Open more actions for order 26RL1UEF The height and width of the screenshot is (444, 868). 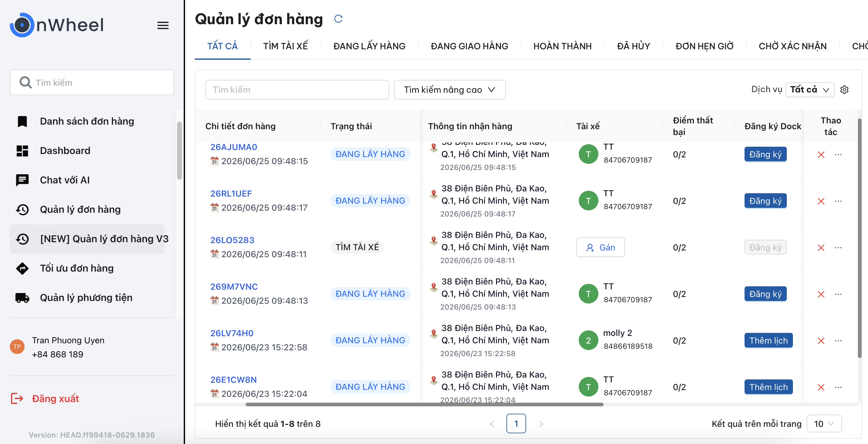point(838,201)
